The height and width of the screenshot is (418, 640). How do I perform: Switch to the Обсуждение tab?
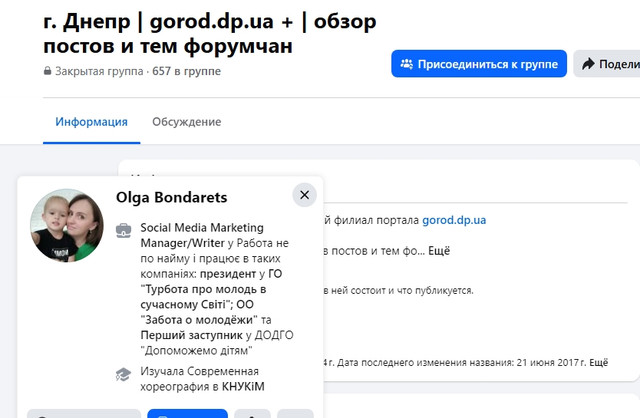click(x=187, y=122)
